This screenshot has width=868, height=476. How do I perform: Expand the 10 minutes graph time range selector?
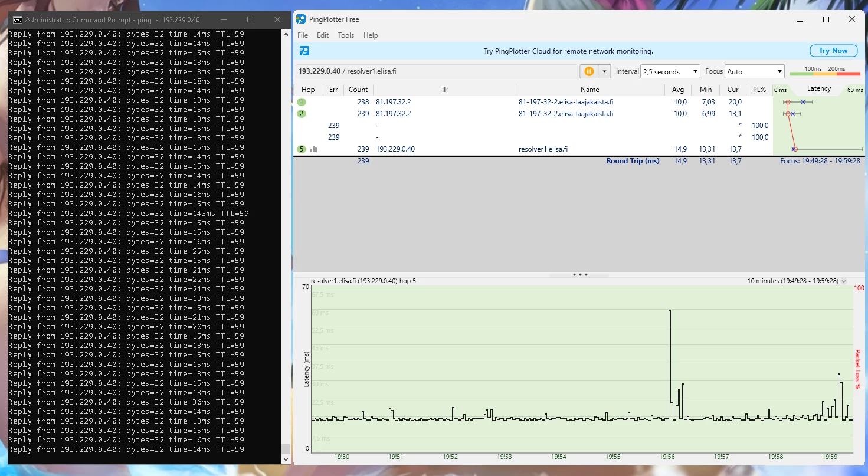point(844,281)
